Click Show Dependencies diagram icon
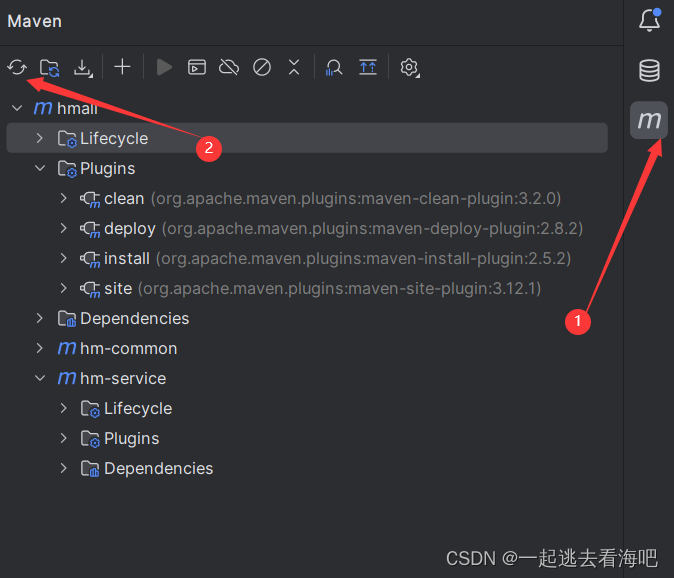This screenshot has height=578, width=674. 368,67
